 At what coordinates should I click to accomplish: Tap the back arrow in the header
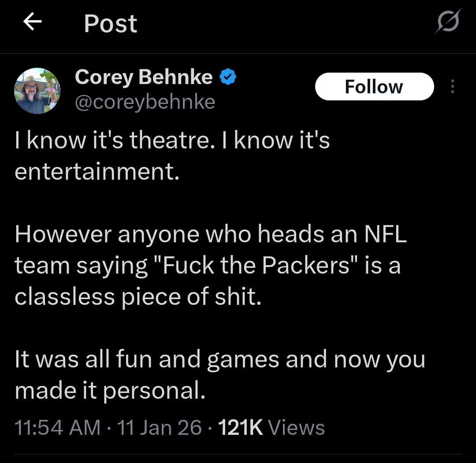point(32,22)
